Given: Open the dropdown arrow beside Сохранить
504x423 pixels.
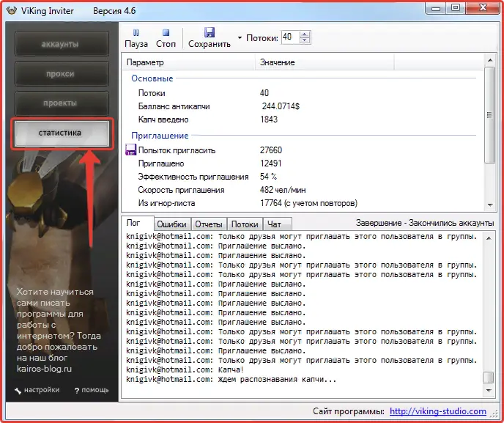Looking at the screenshot, I should pos(240,38).
